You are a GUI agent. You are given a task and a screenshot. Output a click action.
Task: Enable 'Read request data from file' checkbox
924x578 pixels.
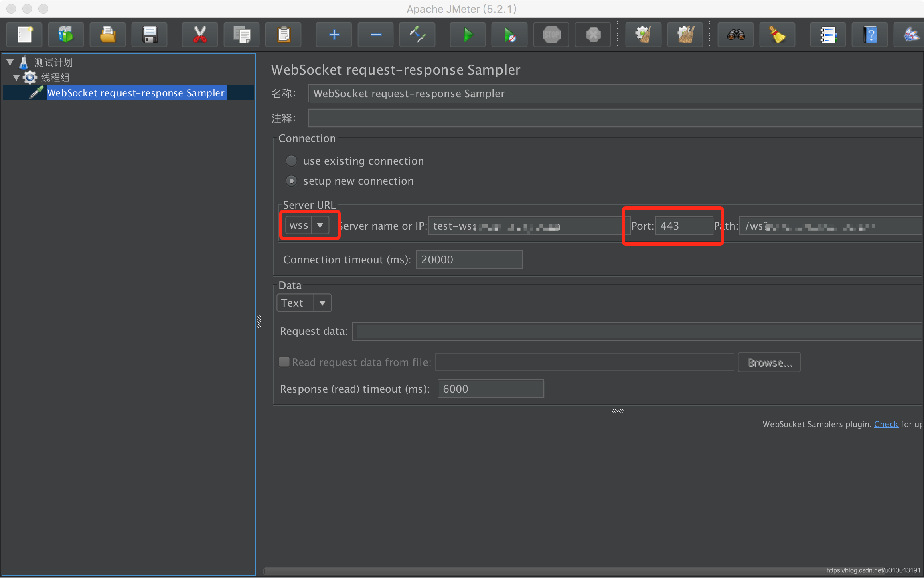(x=284, y=362)
